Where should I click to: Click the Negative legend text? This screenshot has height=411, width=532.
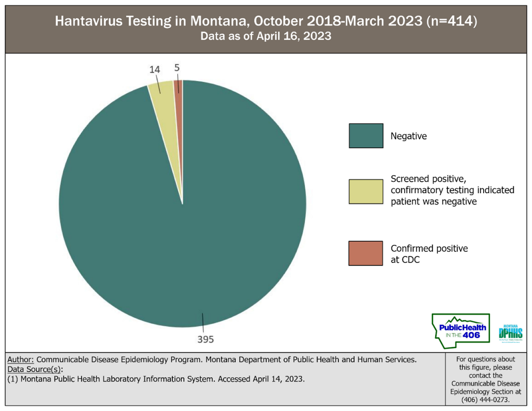click(408, 136)
